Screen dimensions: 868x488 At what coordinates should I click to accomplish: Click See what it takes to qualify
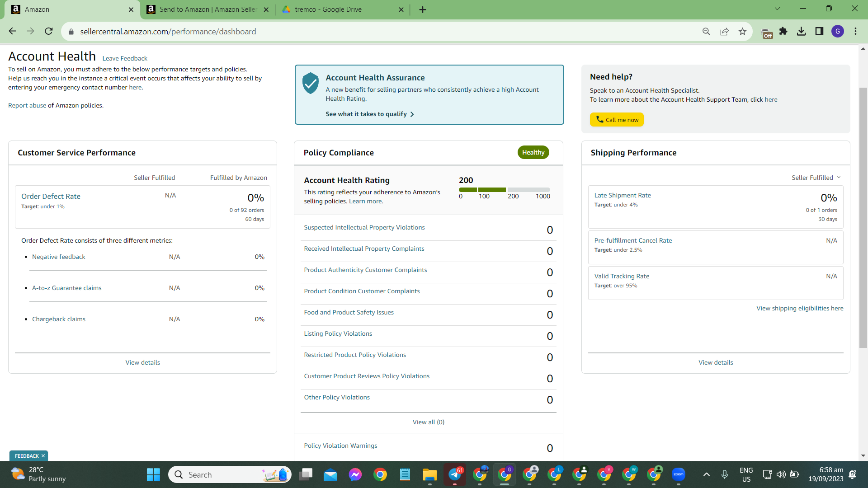click(366, 114)
